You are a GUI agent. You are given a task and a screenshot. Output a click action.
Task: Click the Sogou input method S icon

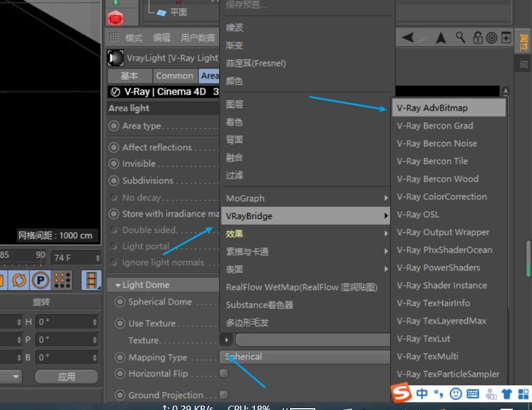[x=401, y=393]
